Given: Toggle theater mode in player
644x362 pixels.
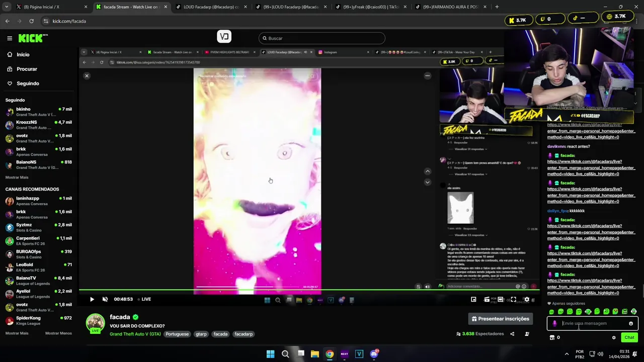Looking at the screenshot, I should point(500,299).
